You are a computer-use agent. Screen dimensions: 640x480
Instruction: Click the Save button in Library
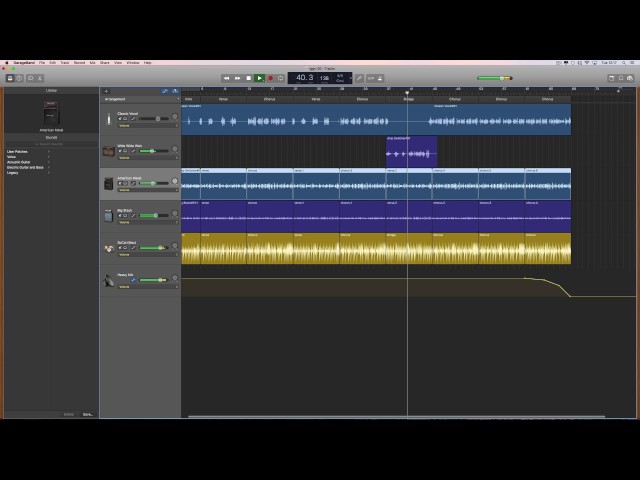point(88,414)
